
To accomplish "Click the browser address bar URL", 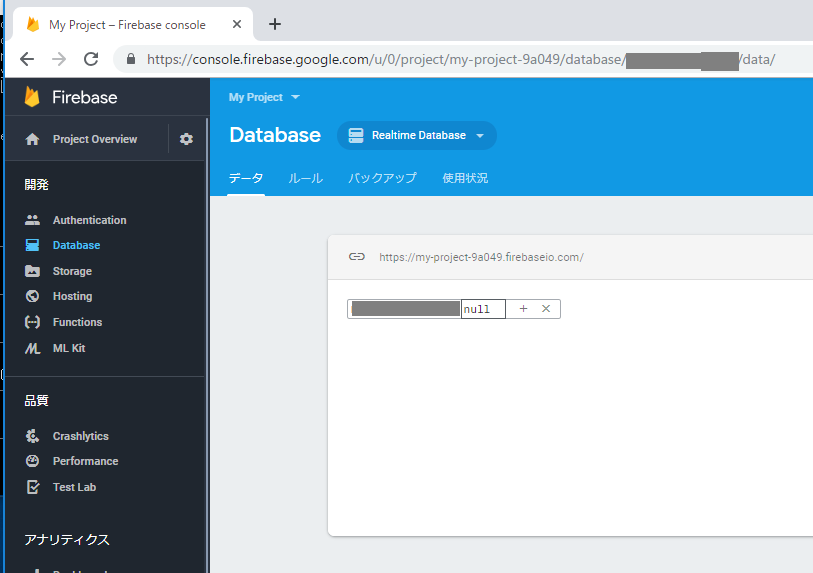I will click(x=460, y=59).
